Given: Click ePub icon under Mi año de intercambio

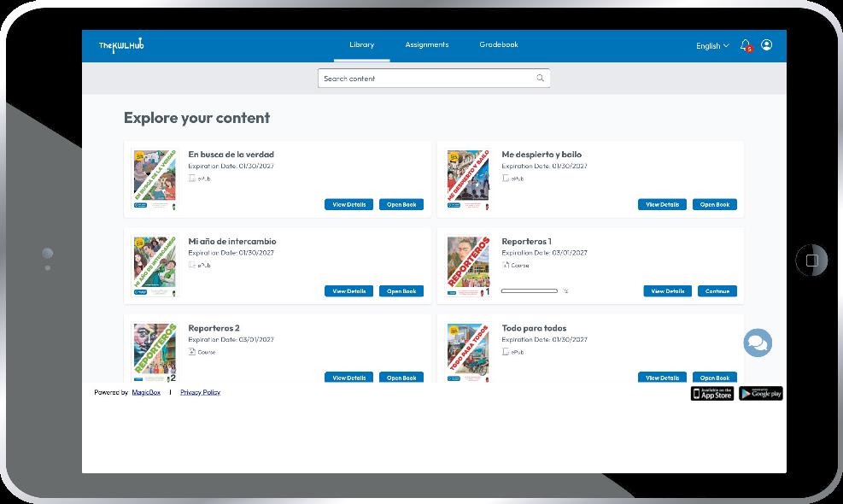Looking at the screenshot, I should pos(192,265).
